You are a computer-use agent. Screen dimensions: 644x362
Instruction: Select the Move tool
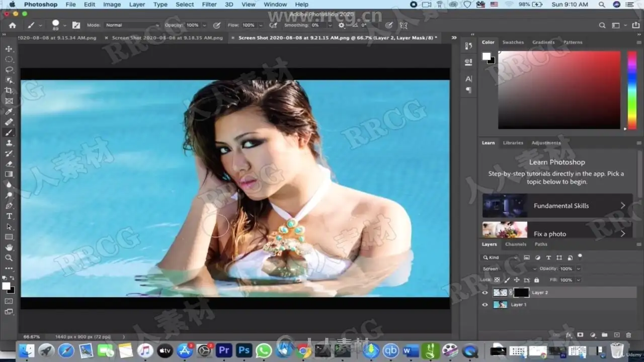9,49
